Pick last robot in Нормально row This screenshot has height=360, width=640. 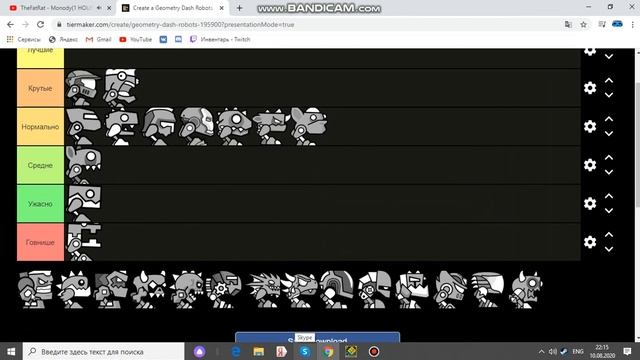[x=309, y=127]
